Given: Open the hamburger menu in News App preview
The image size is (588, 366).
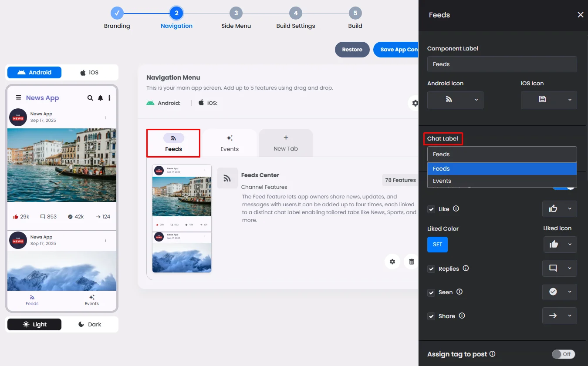Looking at the screenshot, I should click(18, 98).
